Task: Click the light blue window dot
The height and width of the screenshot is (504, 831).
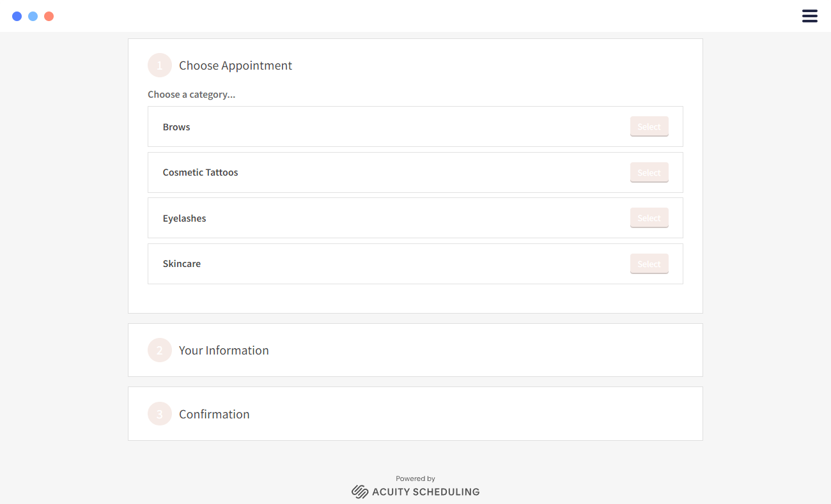Action: pos(33,15)
